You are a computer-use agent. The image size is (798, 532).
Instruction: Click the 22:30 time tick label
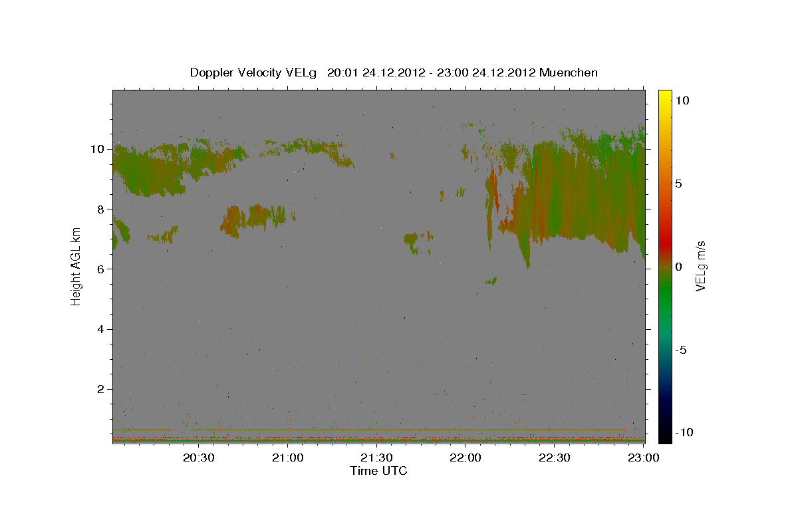tap(554, 458)
